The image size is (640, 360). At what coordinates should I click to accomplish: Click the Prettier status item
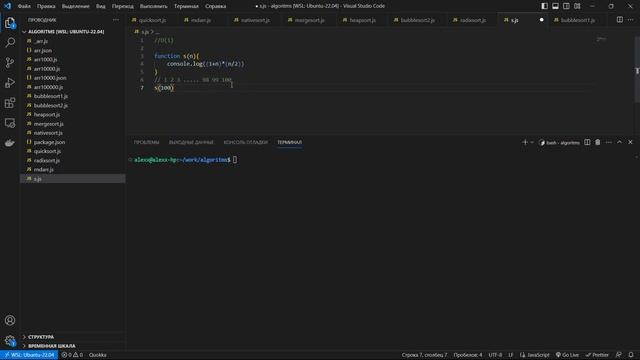coord(598,355)
